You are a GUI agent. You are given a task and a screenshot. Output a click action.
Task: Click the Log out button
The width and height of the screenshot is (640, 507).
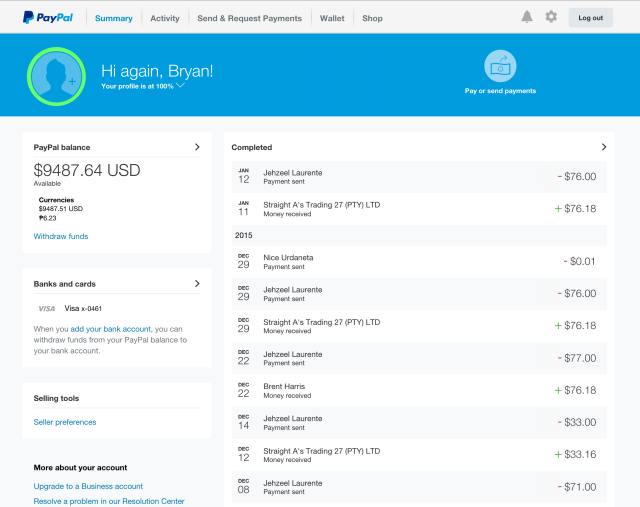pyautogui.click(x=591, y=18)
